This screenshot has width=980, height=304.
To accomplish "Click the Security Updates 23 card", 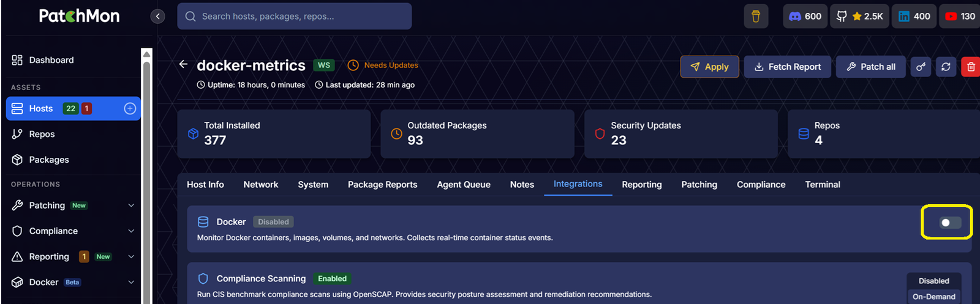I will (x=681, y=134).
